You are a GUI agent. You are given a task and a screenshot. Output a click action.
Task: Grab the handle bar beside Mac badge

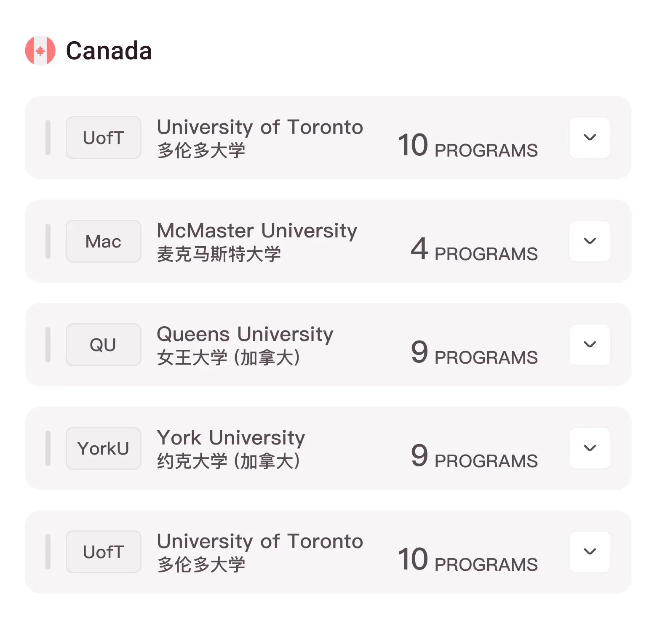[x=48, y=241]
